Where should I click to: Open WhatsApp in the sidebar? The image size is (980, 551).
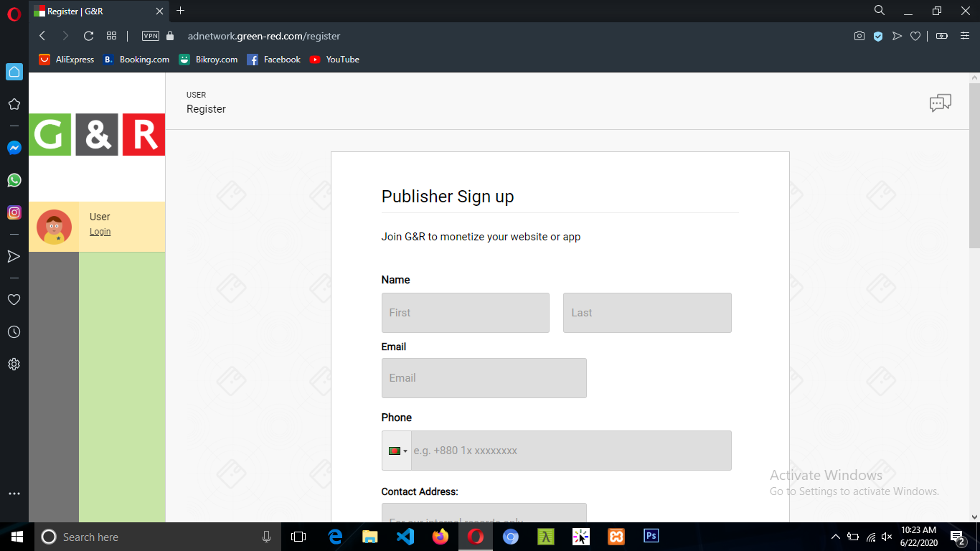[14, 180]
